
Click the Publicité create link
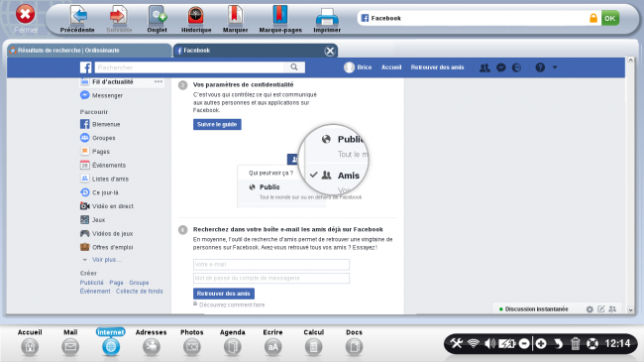click(92, 283)
